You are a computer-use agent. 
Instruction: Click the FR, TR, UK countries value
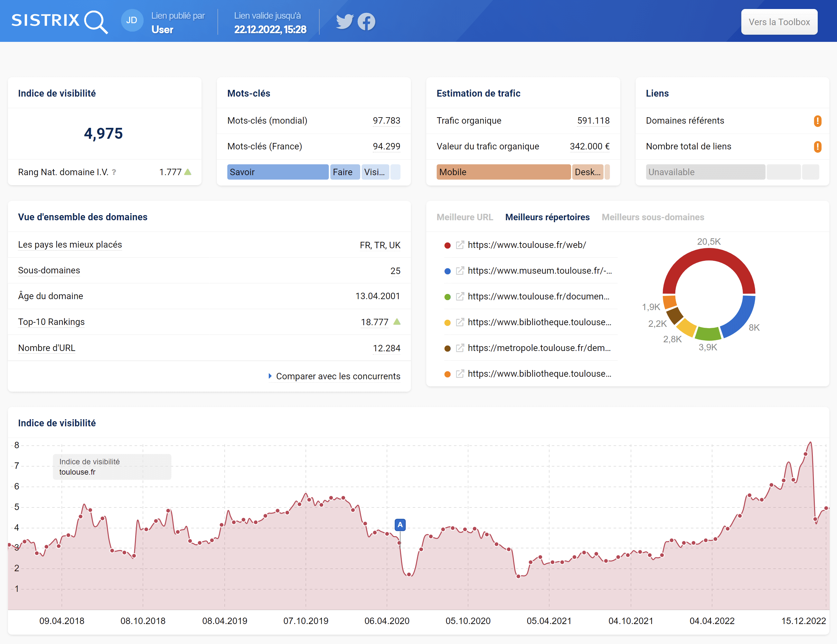point(380,245)
